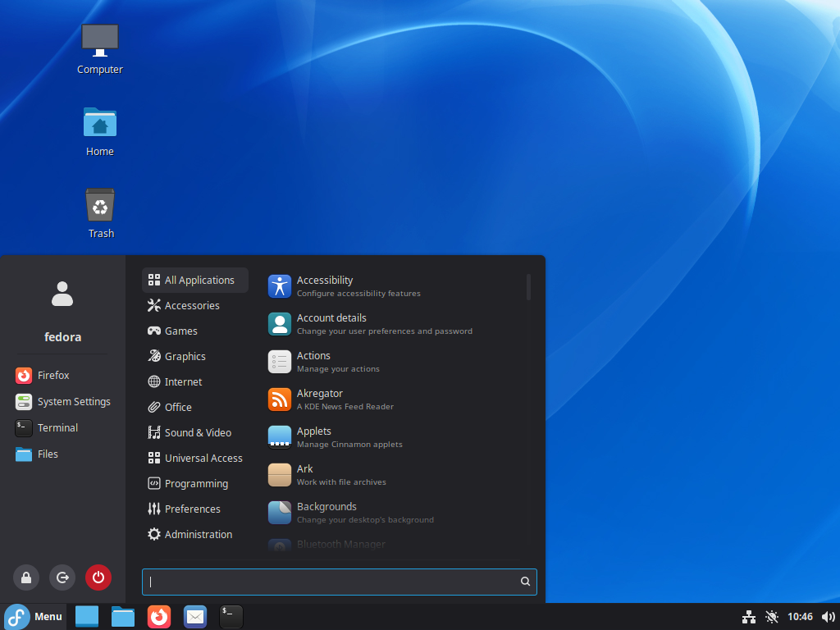
Task: Click the lock screen button
Action: pos(26,577)
